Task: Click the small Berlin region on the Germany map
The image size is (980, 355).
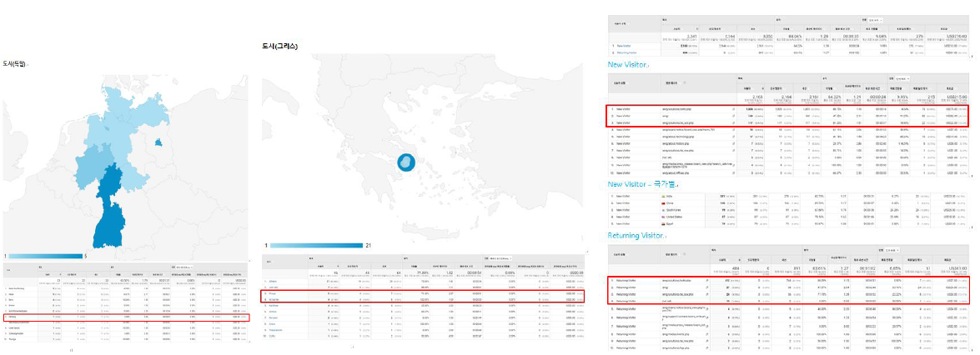Action: pos(159,143)
